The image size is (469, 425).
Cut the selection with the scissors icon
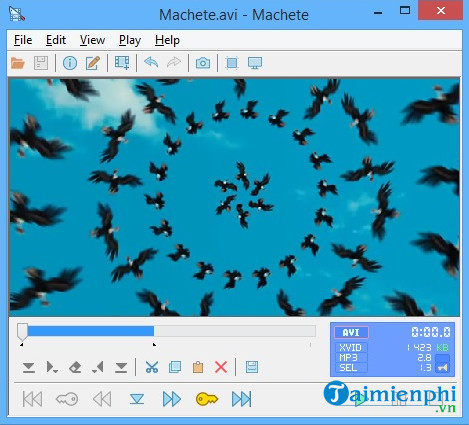pos(152,367)
